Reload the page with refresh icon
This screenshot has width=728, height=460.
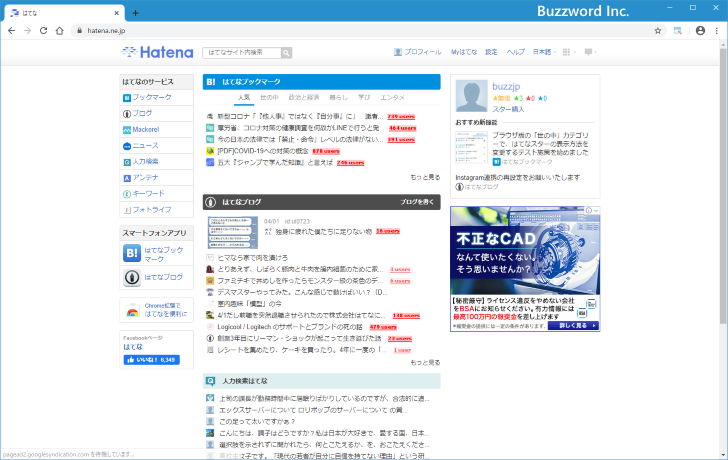(43, 31)
